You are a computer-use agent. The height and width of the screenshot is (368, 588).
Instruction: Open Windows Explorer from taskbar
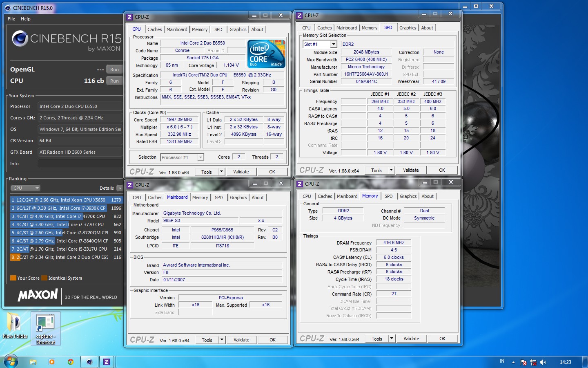click(x=33, y=362)
